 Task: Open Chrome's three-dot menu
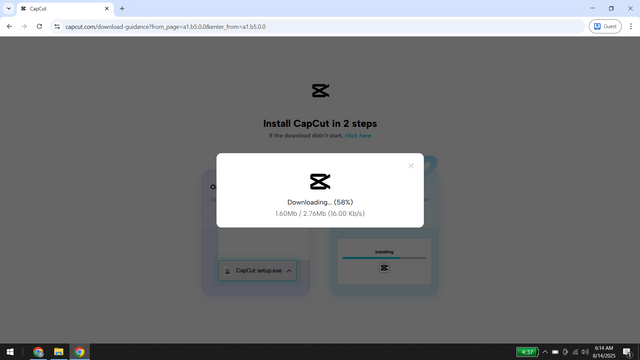631,27
